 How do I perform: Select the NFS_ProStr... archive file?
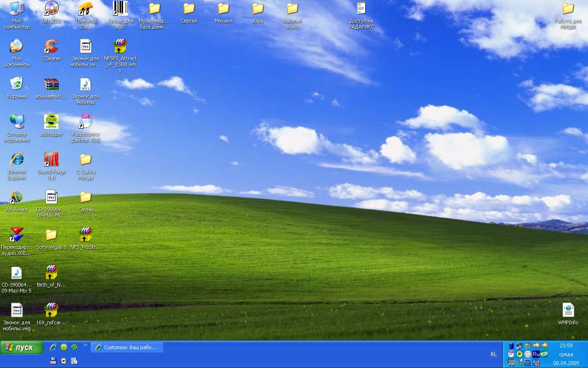tap(86, 239)
